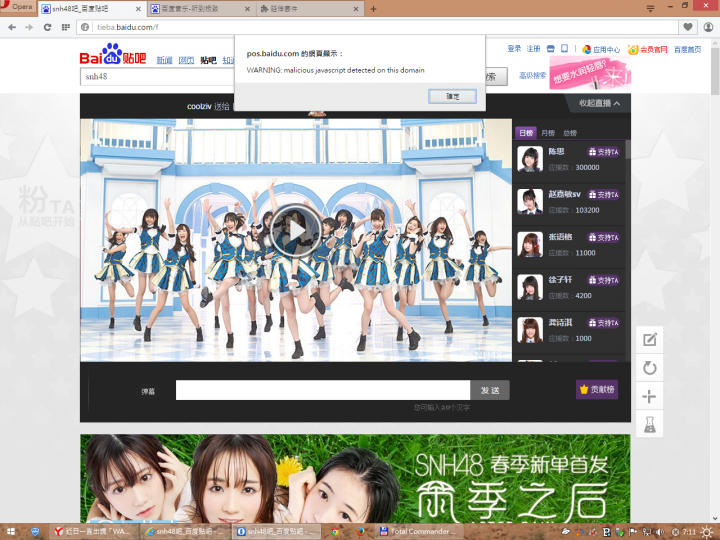Open the 新闻 news link

(164, 60)
